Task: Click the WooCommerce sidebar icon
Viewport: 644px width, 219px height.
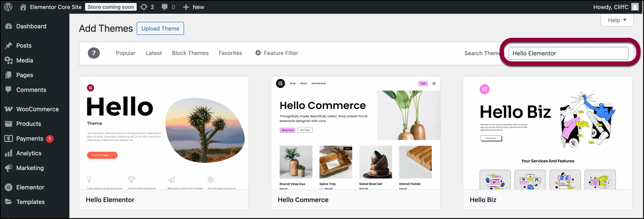Action: (9, 109)
